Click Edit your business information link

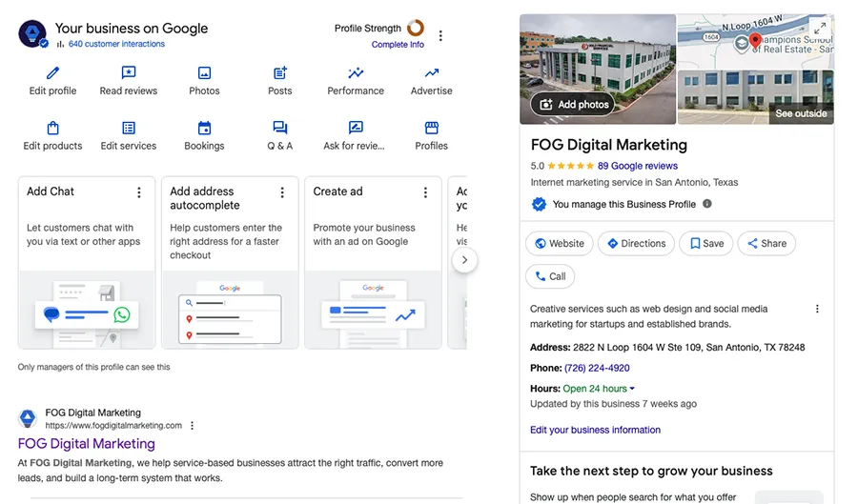click(x=595, y=430)
